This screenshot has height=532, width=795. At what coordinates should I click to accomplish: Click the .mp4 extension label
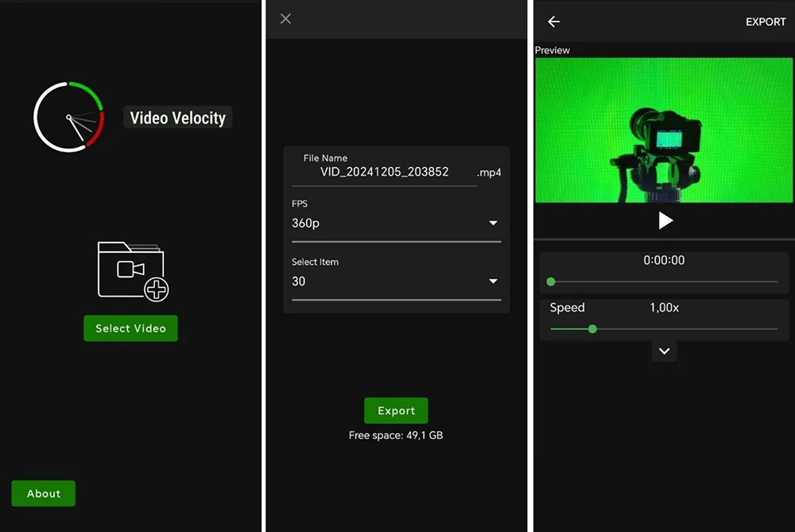pyautogui.click(x=489, y=173)
